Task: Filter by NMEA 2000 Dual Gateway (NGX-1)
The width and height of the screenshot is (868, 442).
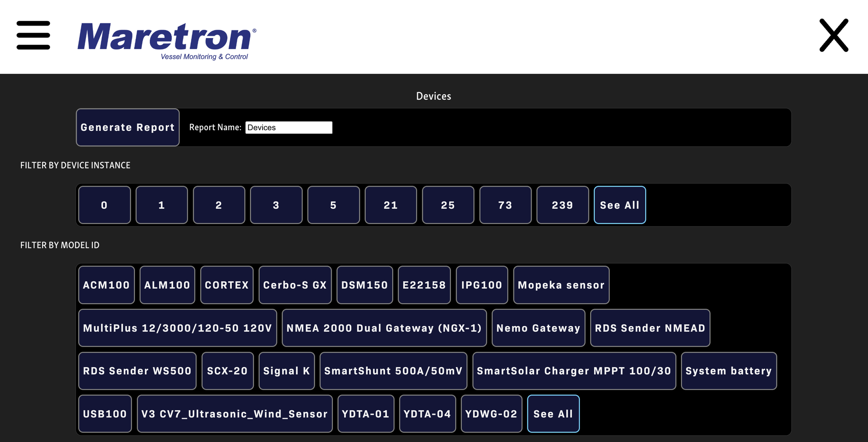Action: (x=385, y=328)
